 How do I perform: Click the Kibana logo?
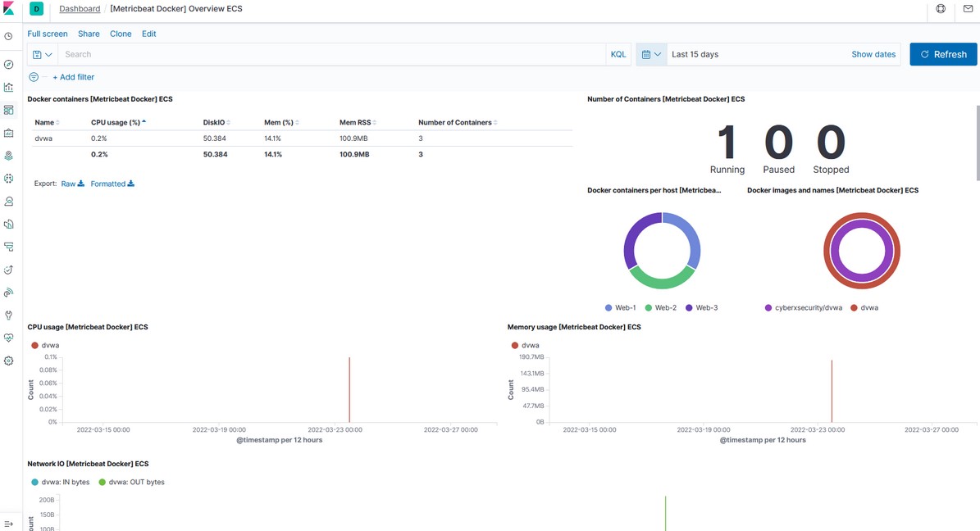point(9,9)
